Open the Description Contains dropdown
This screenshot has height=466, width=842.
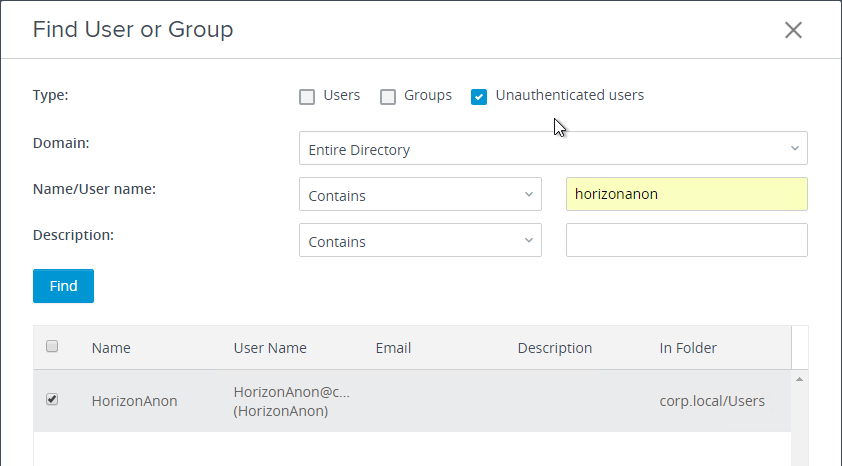[x=420, y=240]
